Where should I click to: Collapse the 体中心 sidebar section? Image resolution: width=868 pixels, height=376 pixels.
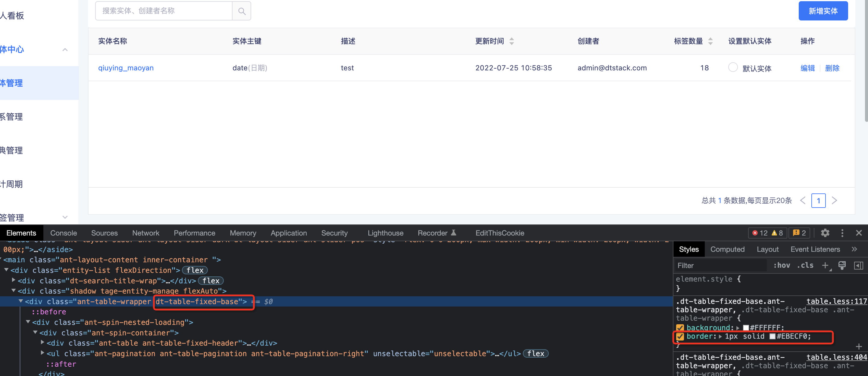click(x=65, y=50)
